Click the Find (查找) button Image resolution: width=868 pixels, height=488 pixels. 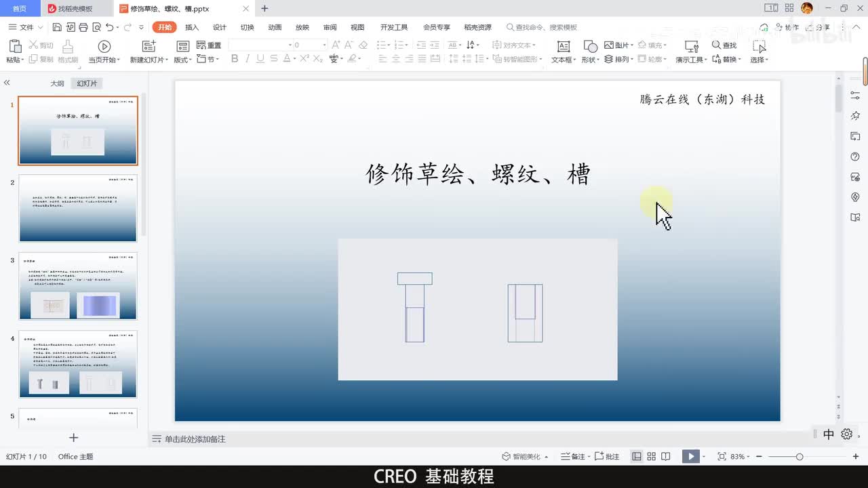coord(724,45)
